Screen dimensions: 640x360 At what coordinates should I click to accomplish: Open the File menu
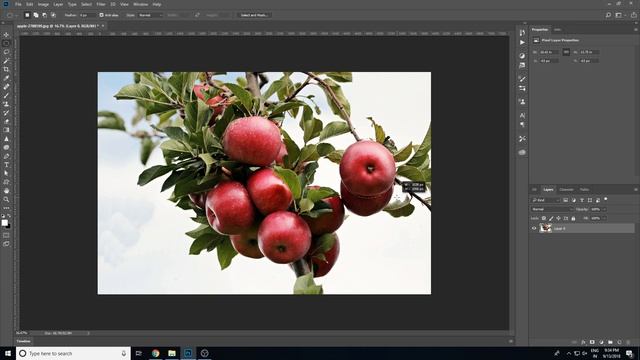18,4
